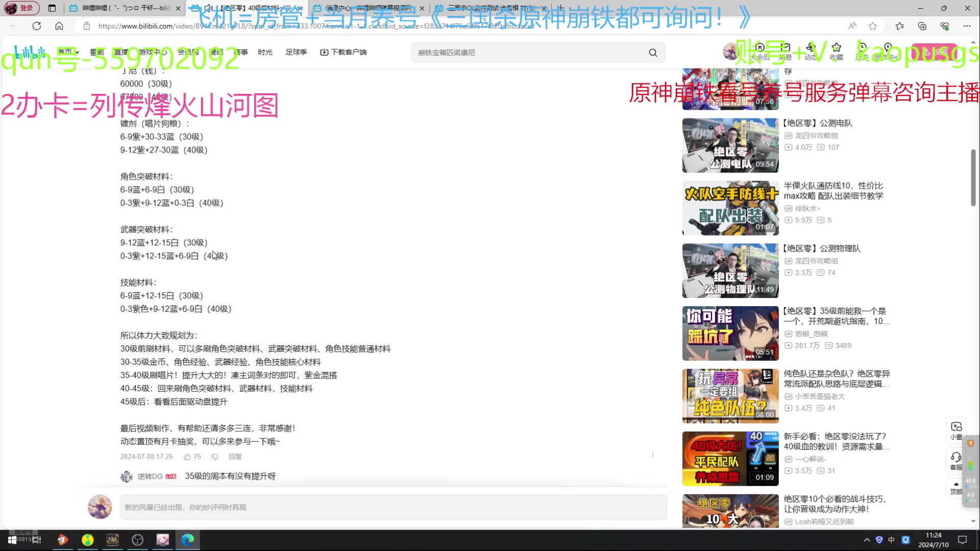The image size is (980, 551).
Task: Open customer service (客服) button
Action: 956,461
